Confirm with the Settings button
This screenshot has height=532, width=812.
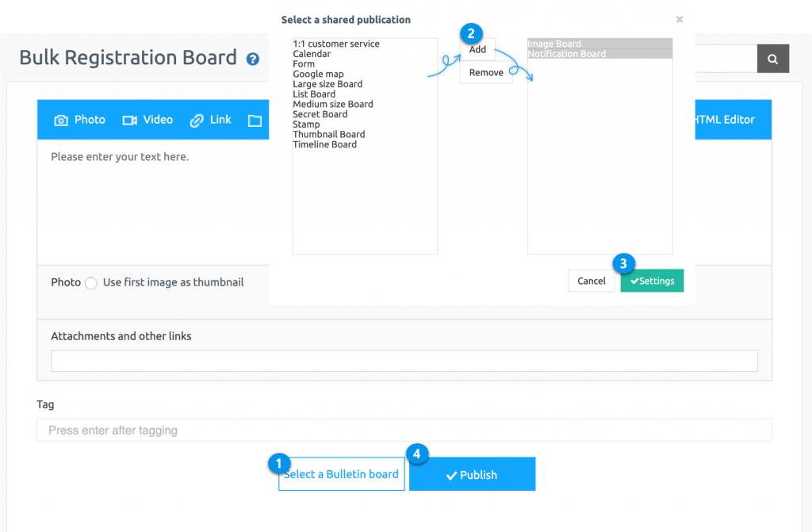(x=651, y=281)
